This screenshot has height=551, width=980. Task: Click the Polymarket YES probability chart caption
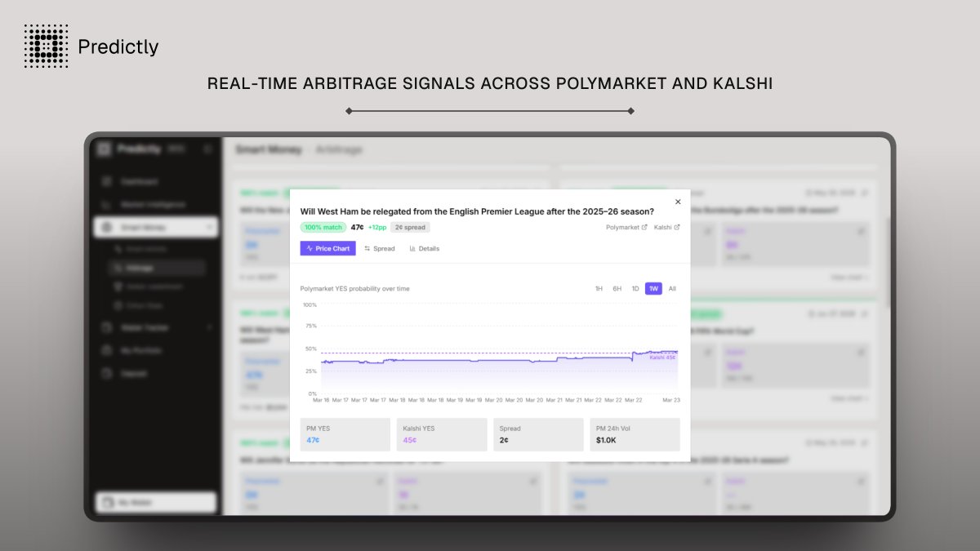pos(355,288)
